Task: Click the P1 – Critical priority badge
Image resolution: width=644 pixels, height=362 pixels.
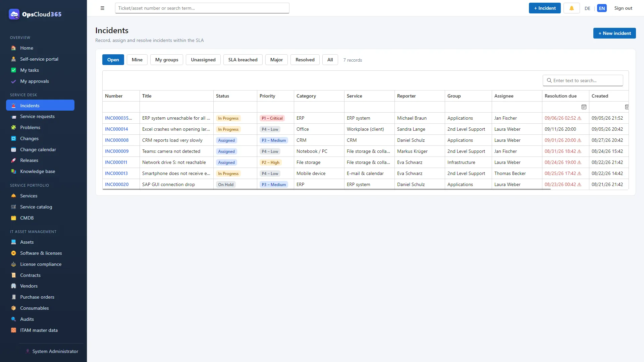Action: [272, 118]
